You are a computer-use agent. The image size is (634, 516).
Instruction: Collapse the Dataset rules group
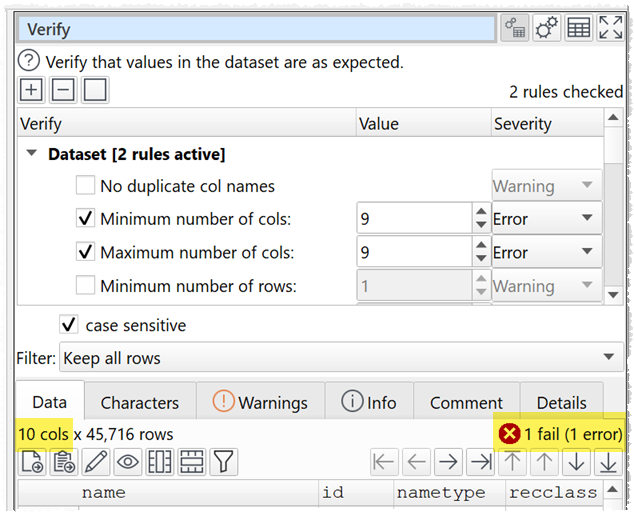(32, 154)
